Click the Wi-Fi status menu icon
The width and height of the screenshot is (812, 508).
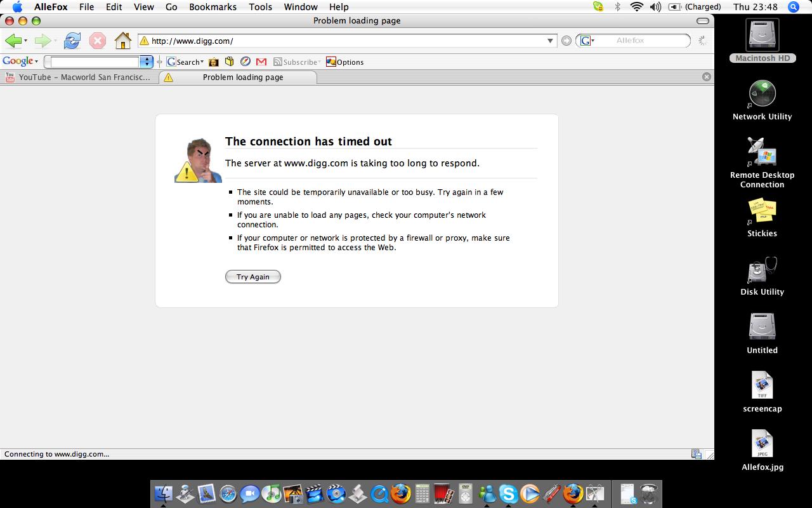(637, 7)
